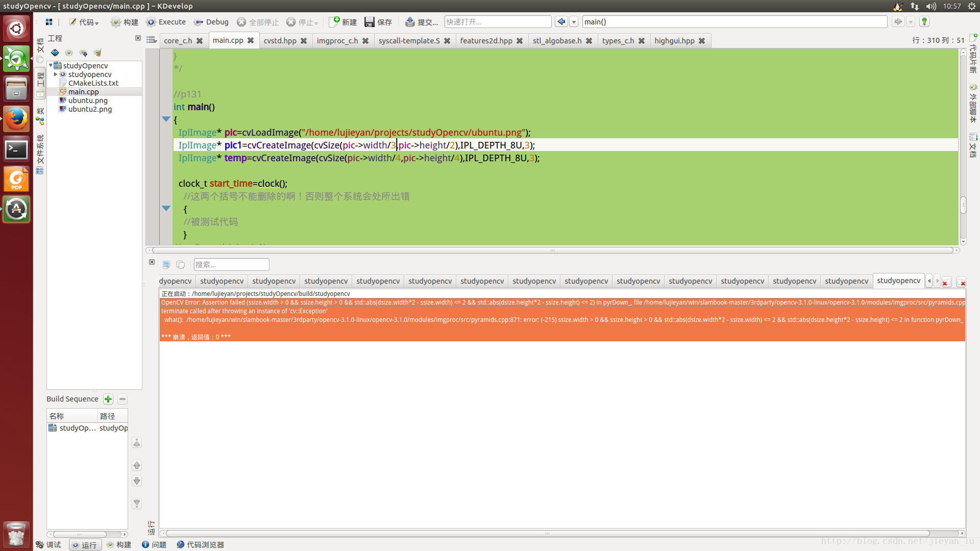This screenshot has width=980, height=551.
Task: Open the 运行 run bottom tab
Action: (84, 545)
